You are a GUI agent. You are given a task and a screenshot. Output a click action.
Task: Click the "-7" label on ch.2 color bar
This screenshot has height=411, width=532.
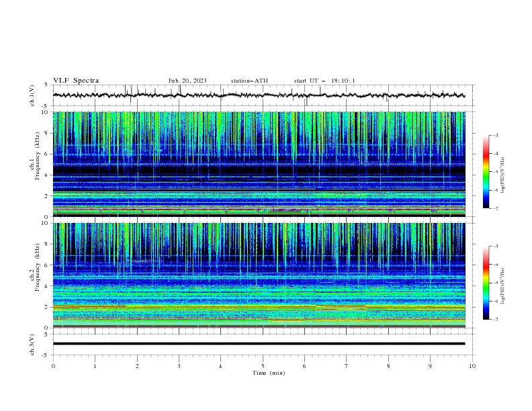496,320
